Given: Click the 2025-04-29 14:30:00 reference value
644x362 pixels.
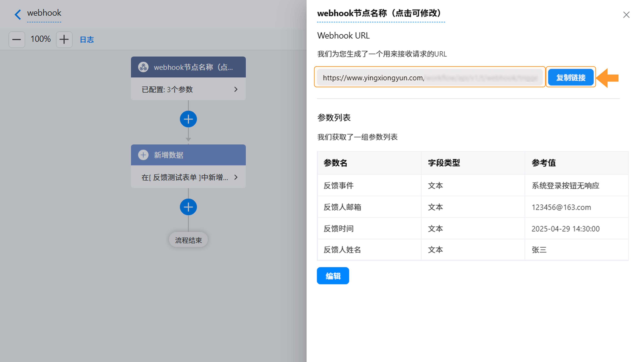Looking at the screenshot, I should [566, 229].
